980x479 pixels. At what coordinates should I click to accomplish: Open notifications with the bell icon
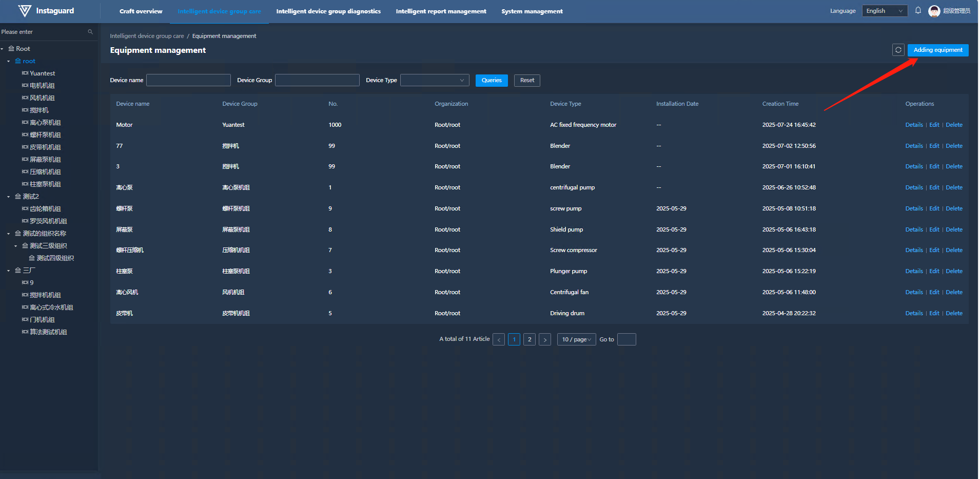click(x=918, y=11)
